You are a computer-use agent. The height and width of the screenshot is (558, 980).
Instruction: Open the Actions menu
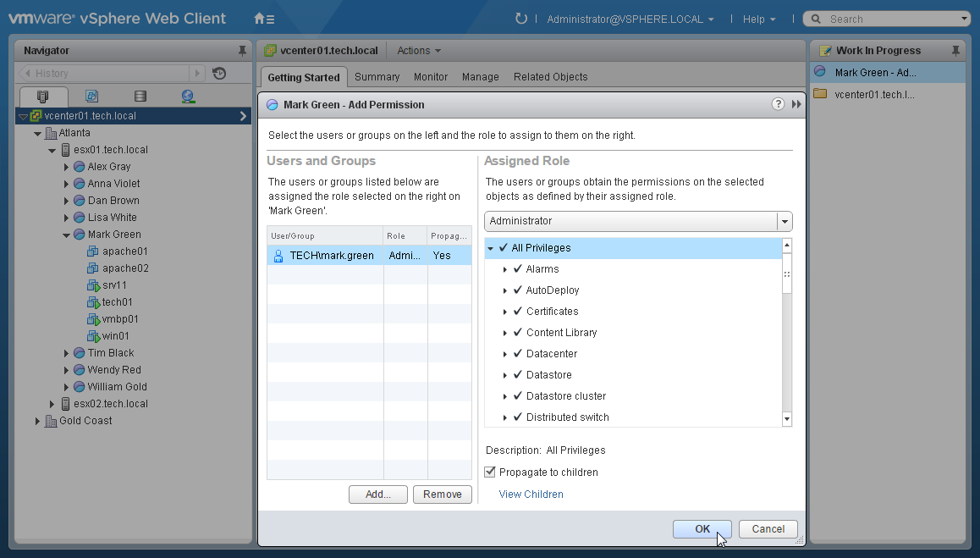pos(419,51)
